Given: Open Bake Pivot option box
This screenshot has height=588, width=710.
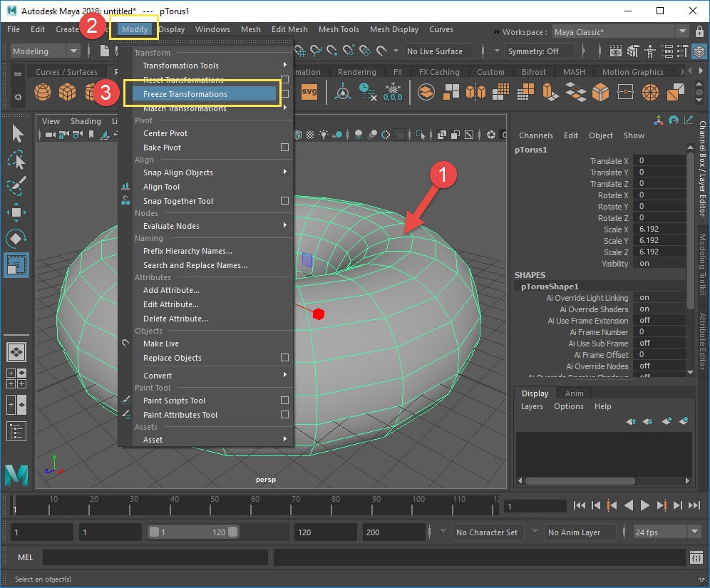Looking at the screenshot, I should [285, 148].
